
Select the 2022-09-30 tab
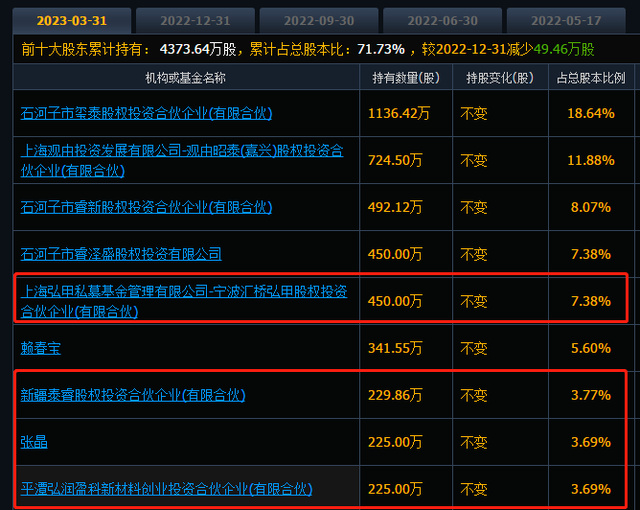point(319,21)
